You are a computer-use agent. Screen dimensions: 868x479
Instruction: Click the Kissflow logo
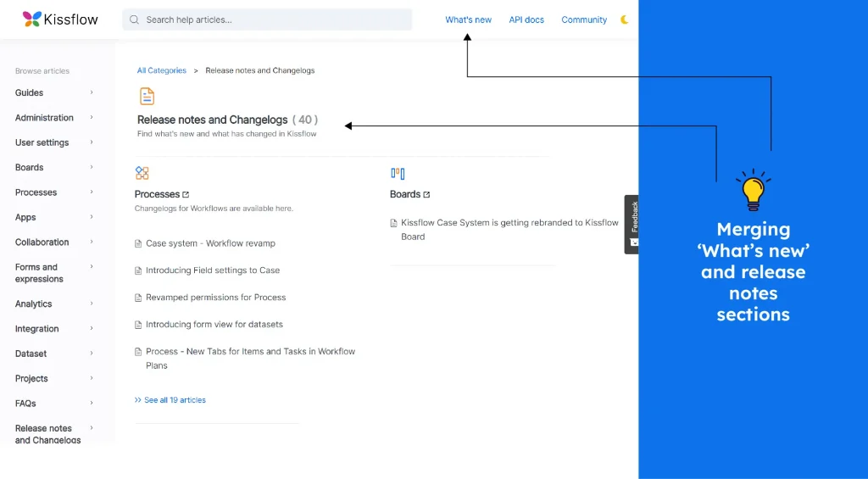(x=60, y=19)
